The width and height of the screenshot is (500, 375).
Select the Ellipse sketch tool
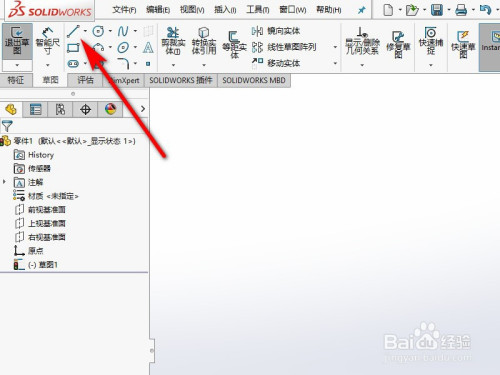123,47
